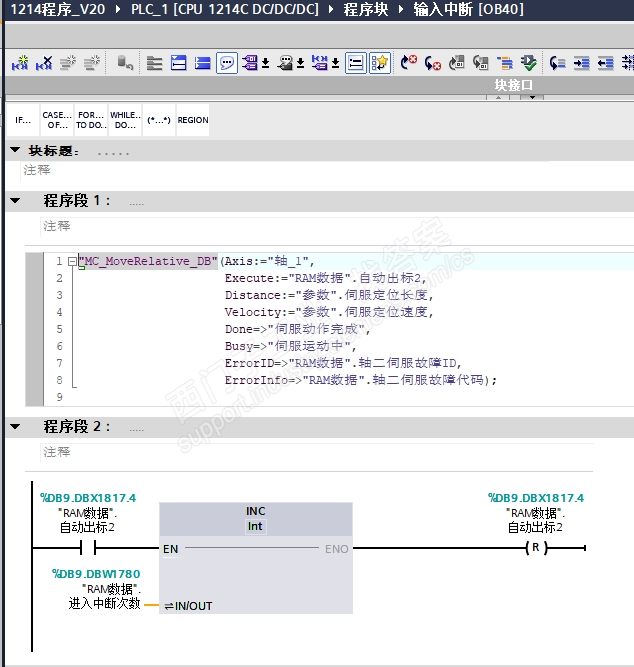Click Go to previous error icon
This screenshot has width=634, height=667.
pos(432,63)
